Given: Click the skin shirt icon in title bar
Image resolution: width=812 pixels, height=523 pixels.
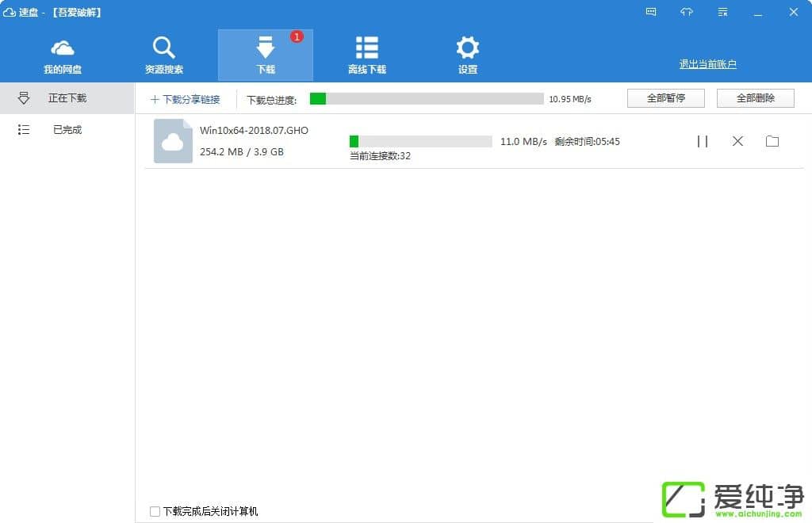Looking at the screenshot, I should [687, 12].
